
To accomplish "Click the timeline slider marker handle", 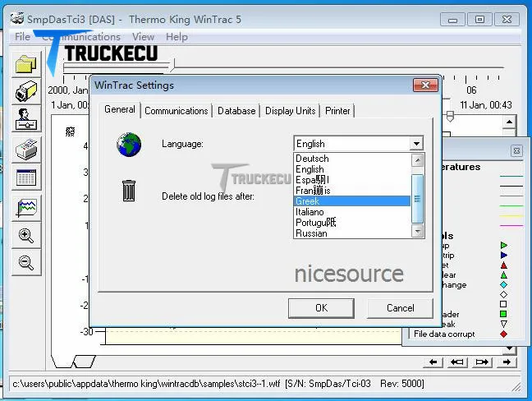I will pyautogui.click(x=450, y=117).
